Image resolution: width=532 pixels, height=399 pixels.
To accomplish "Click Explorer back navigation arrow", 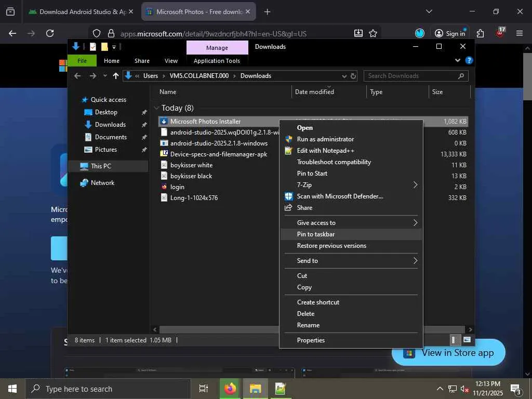I will pyautogui.click(x=77, y=76).
